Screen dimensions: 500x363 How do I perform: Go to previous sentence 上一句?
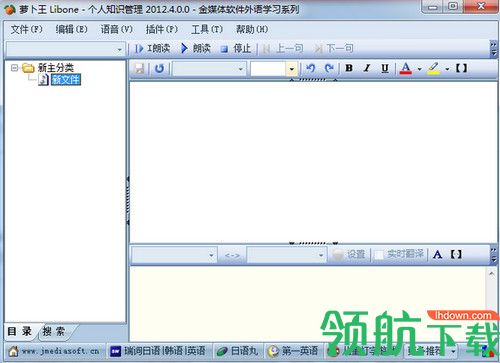[283, 49]
